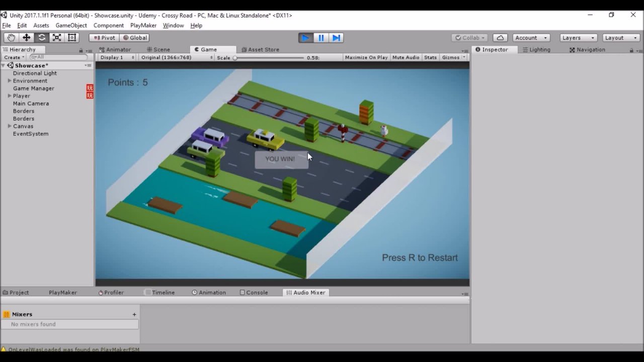Collapse the Showcase scene
The width and height of the screenshot is (644, 362).
[x=4, y=65]
